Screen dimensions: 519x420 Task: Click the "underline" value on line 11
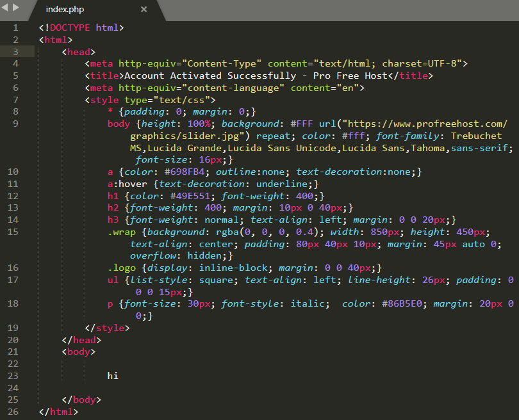[282, 184]
